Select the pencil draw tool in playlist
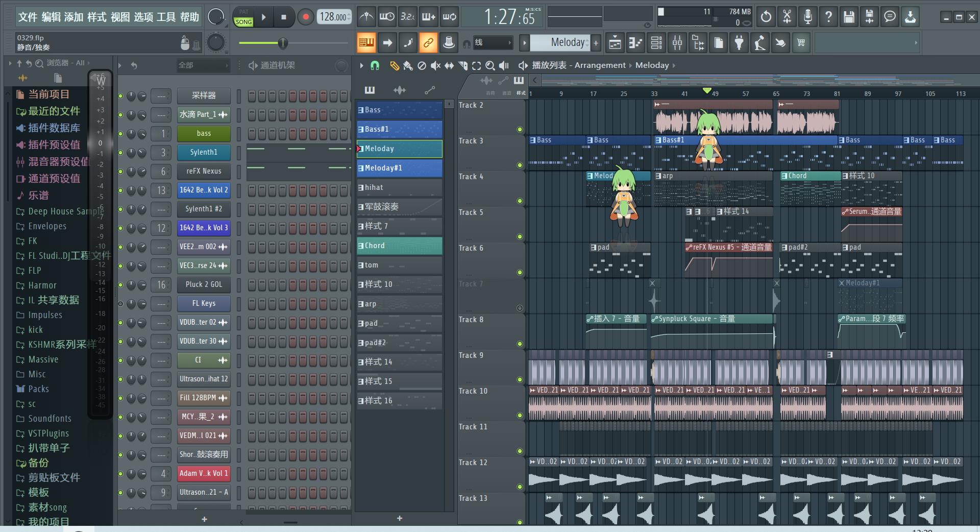980x532 pixels. (394, 65)
